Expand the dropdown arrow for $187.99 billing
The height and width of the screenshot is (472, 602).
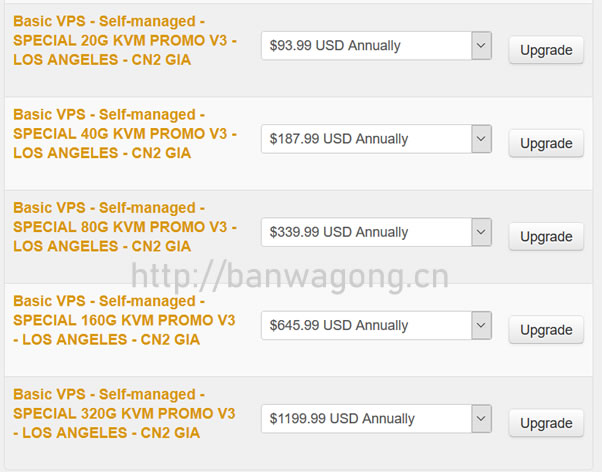[x=481, y=139]
